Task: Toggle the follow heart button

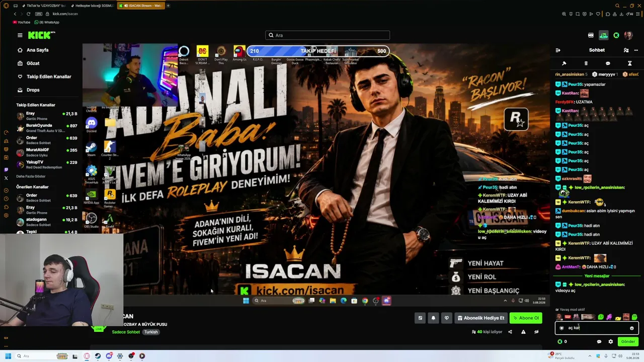Action: click(446, 318)
